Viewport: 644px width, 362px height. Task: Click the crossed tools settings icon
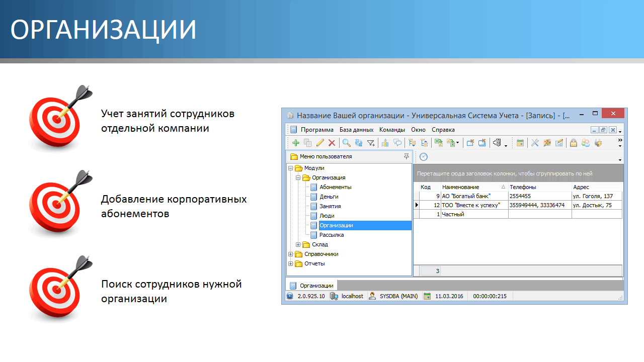click(x=535, y=143)
